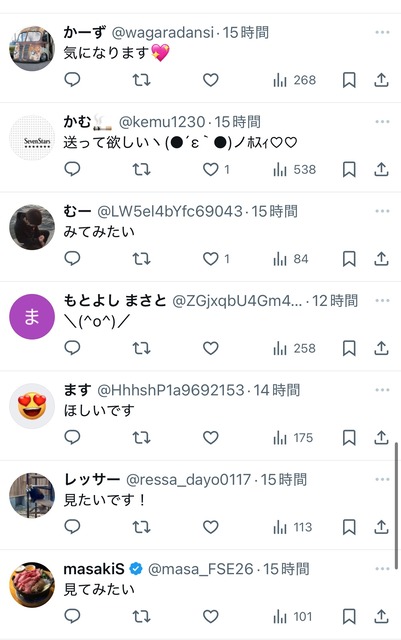Open masakiS's meat bowl avatar
Image resolution: width=401 pixels, height=640 pixels.
click(x=32, y=584)
